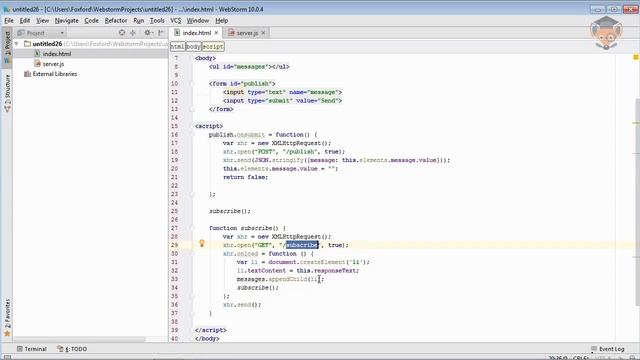Click the Event Log icon
The width and height of the screenshot is (640, 360).
pyautogui.click(x=594, y=349)
